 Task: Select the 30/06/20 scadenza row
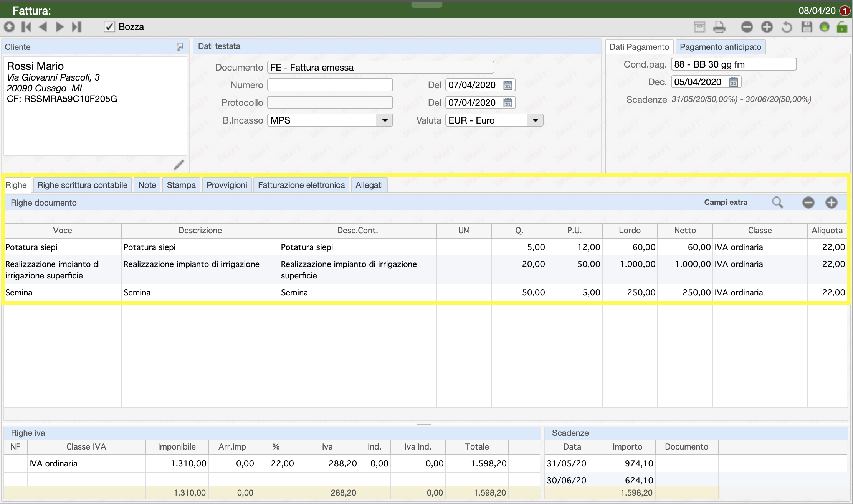pyautogui.click(x=696, y=480)
